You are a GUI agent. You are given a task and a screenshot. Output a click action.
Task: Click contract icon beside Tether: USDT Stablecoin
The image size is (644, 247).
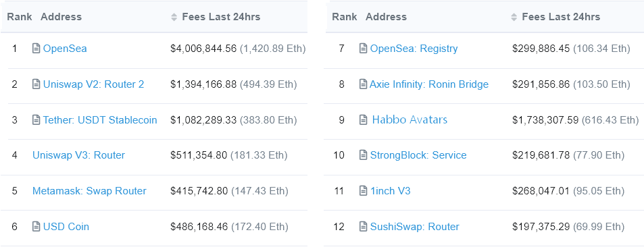[36, 120]
